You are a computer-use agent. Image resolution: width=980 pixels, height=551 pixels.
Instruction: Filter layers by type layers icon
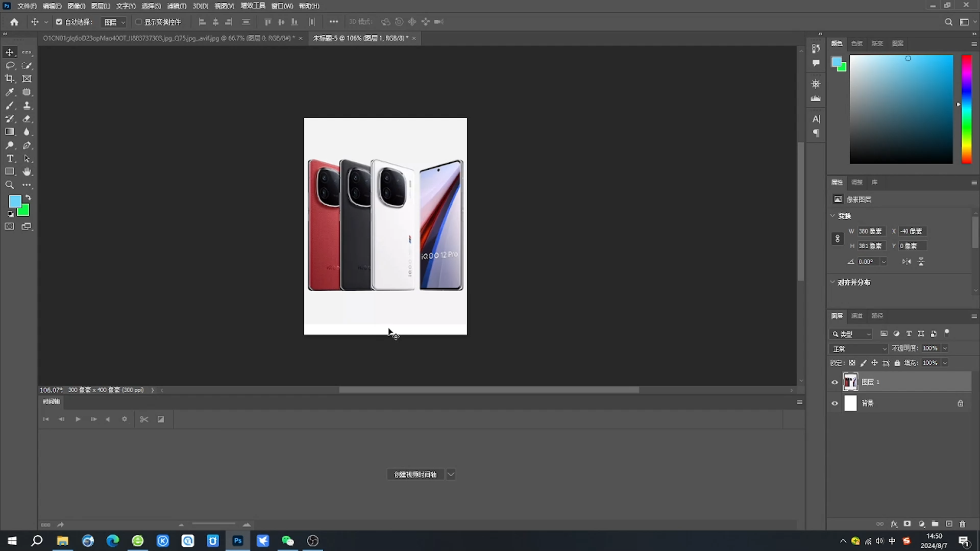click(x=909, y=334)
